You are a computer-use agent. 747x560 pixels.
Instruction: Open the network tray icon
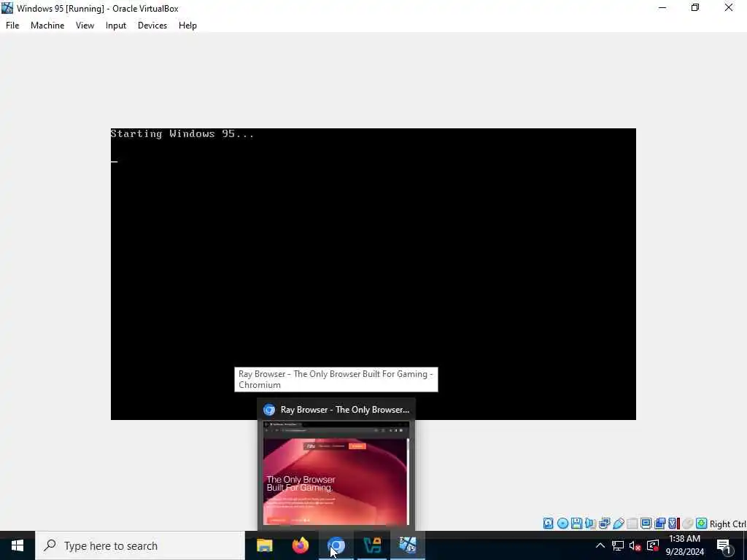pyautogui.click(x=618, y=545)
